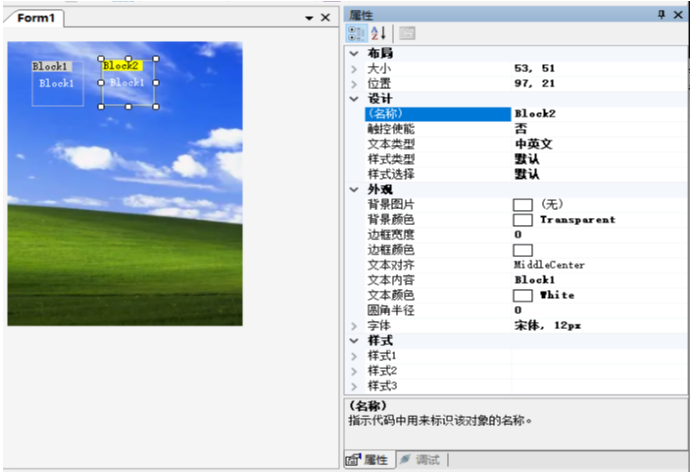Image resolution: width=691 pixels, height=472 pixels.
Task: Pin the 属性 panel with pushpin
Action: click(661, 13)
